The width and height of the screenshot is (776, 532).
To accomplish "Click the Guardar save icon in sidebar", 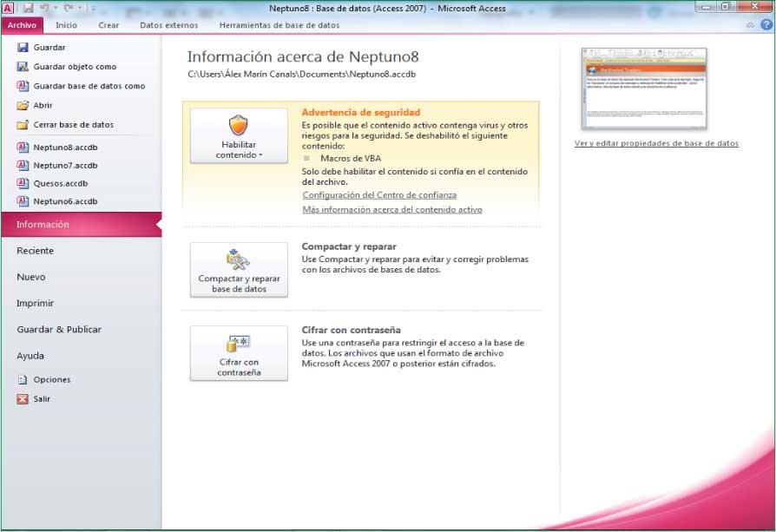I will tap(23, 48).
